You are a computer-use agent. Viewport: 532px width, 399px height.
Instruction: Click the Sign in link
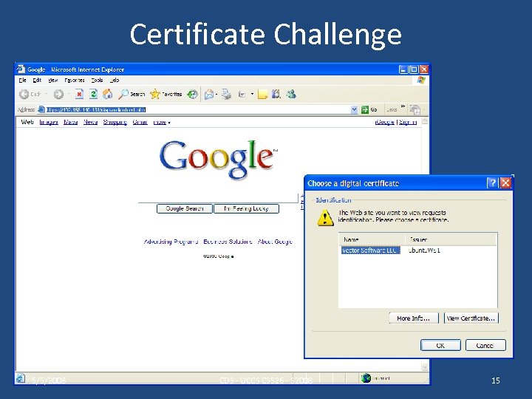pos(407,122)
